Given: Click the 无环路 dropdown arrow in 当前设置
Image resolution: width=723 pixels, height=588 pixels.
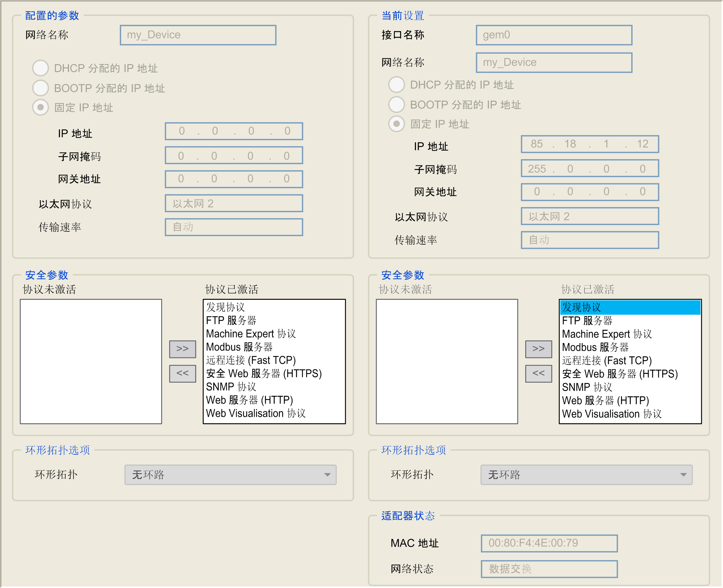Looking at the screenshot, I should pyautogui.click(x=684, y=475).
